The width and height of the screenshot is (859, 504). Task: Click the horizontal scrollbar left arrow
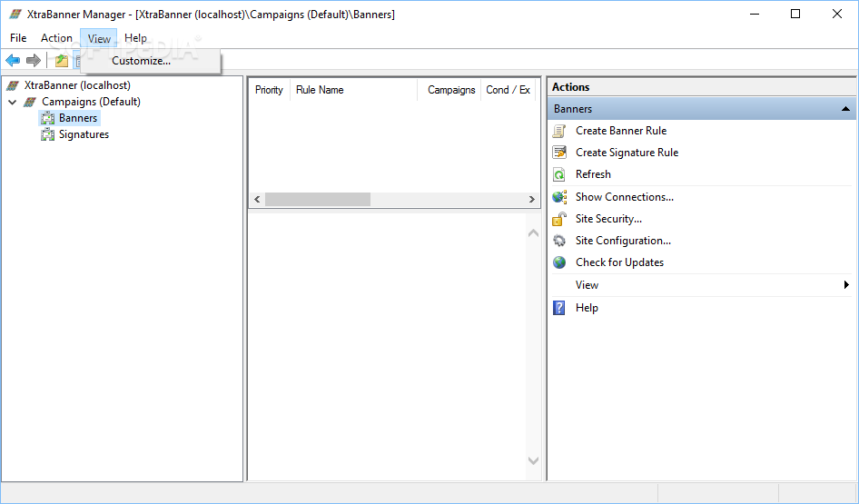[x=257, y=200]
